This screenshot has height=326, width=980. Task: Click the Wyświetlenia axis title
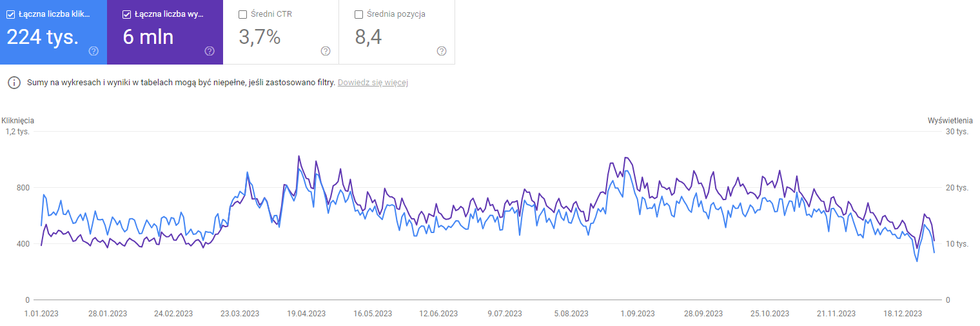click(950, 121)
